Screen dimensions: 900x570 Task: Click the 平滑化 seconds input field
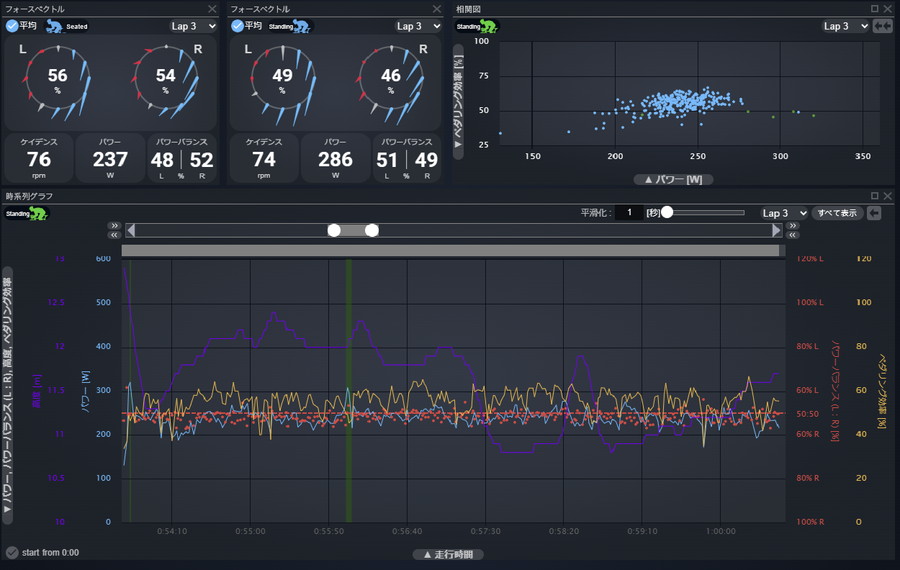[629, 213]
